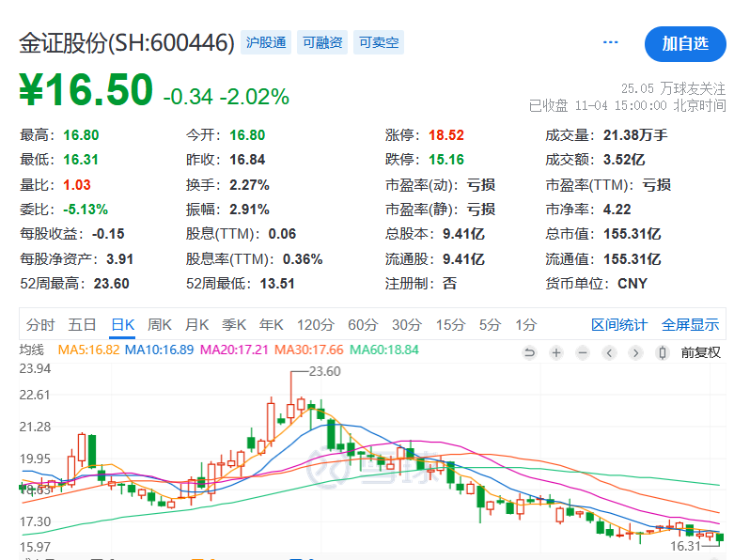This screenshot has width=734, height=560.
Task: Open 前复权 adjustment dropdown
Action: [701, 352]
